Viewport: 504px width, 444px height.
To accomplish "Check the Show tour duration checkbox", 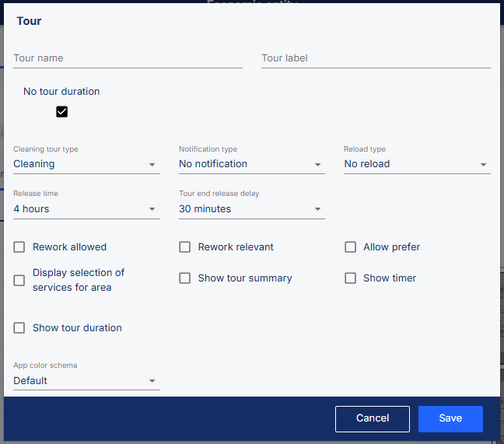I will coord(19,328).
